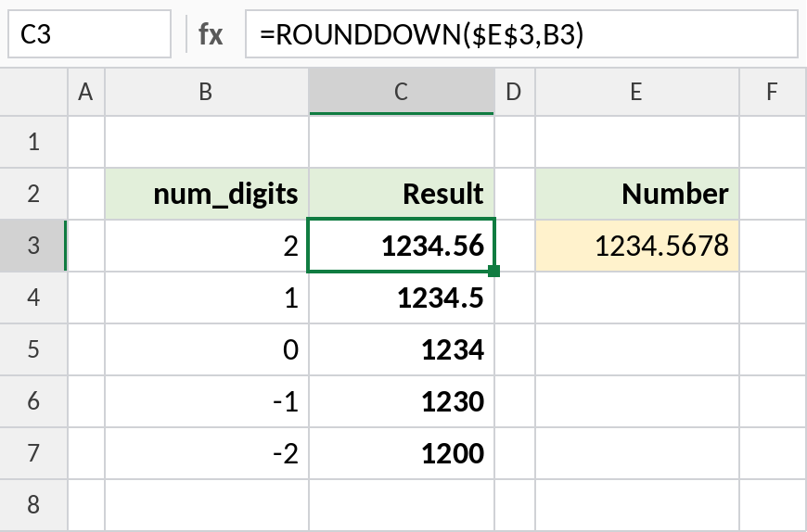Click the num_digits header cell
The width and height of the screenshot is (807, 532).
[206, 194]
